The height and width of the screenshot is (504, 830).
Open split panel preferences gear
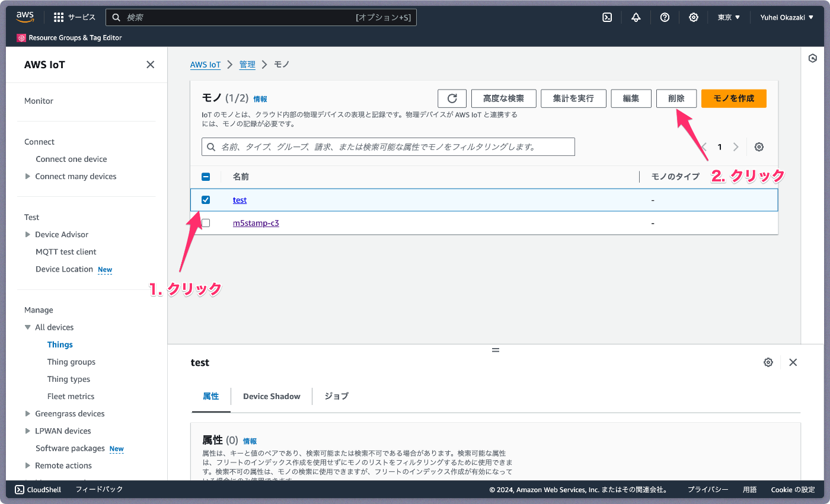pyautogui.click(x=768, y=362)
